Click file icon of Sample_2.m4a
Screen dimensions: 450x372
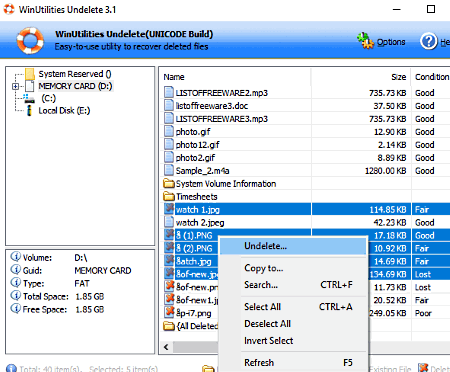169,170
